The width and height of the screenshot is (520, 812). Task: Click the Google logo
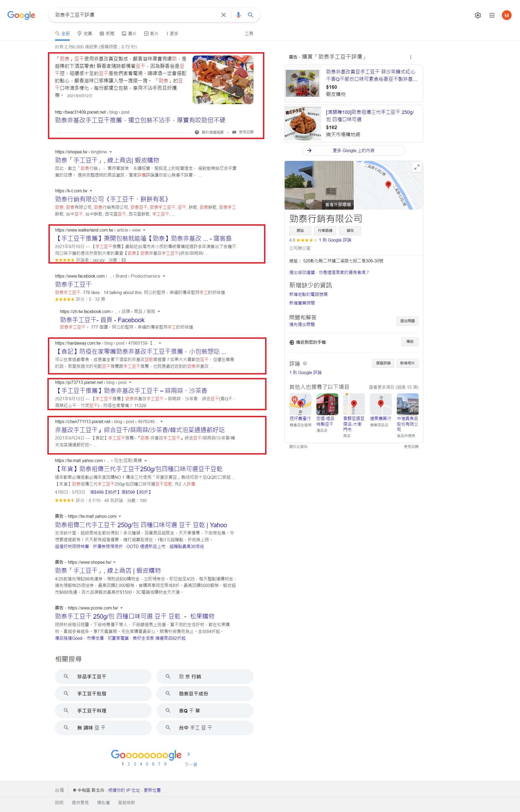(x=21, y=15)
